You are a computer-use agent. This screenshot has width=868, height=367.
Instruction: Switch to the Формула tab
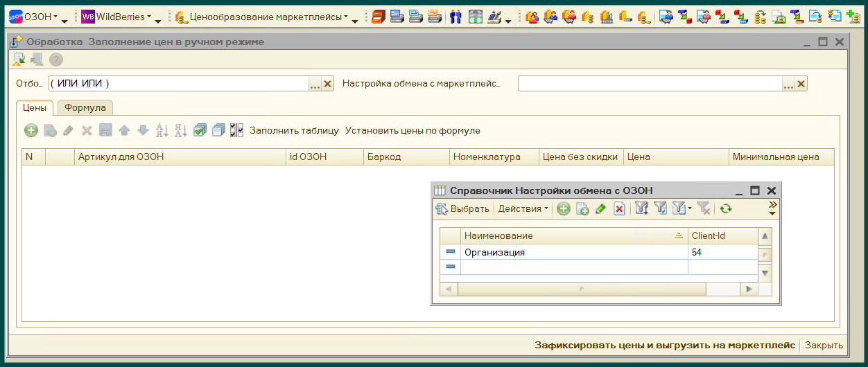(85, 108)
